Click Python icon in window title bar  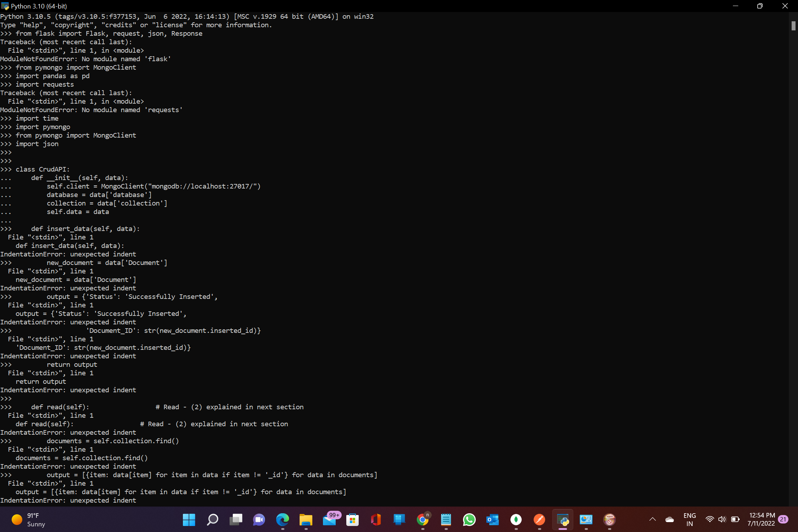(x=5, y=6)
